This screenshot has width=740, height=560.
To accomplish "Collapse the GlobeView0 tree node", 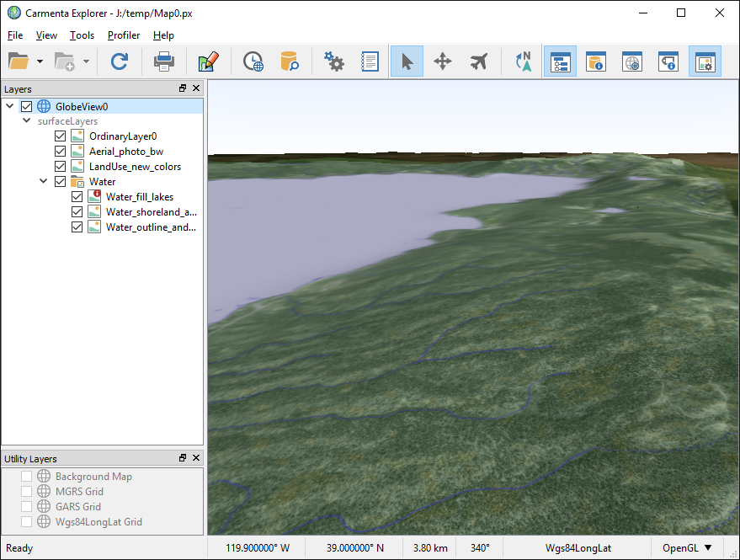I will (x=9, y=106).
